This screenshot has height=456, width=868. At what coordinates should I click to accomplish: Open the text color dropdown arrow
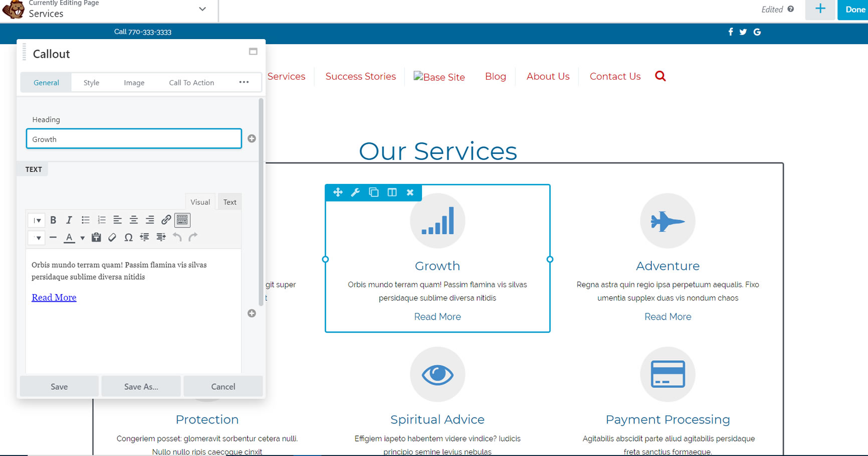click(x=83, y=238)
